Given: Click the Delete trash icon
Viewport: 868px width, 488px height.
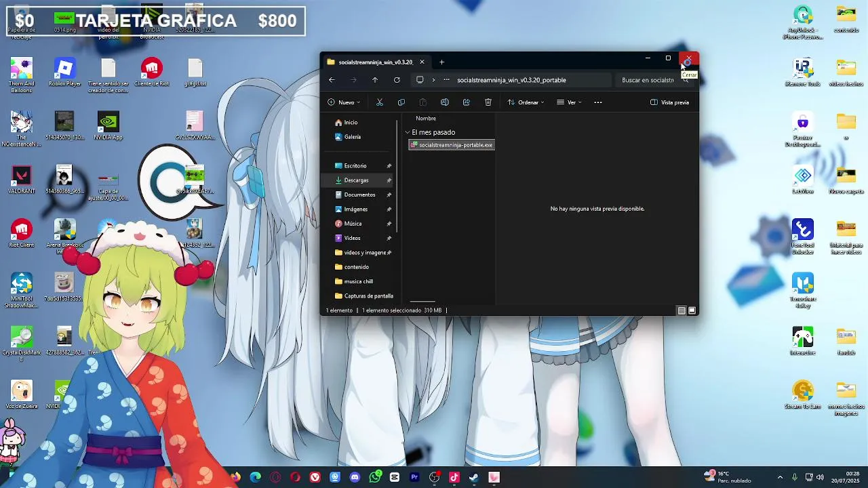Looking at the screenshot, I should pyautogui.click(x=488, y=102).
